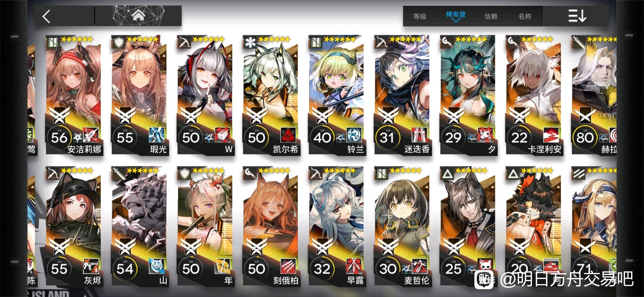Viewport: 644px width, 297px height.
Task: Open the home menu icon
Action: 138,15
